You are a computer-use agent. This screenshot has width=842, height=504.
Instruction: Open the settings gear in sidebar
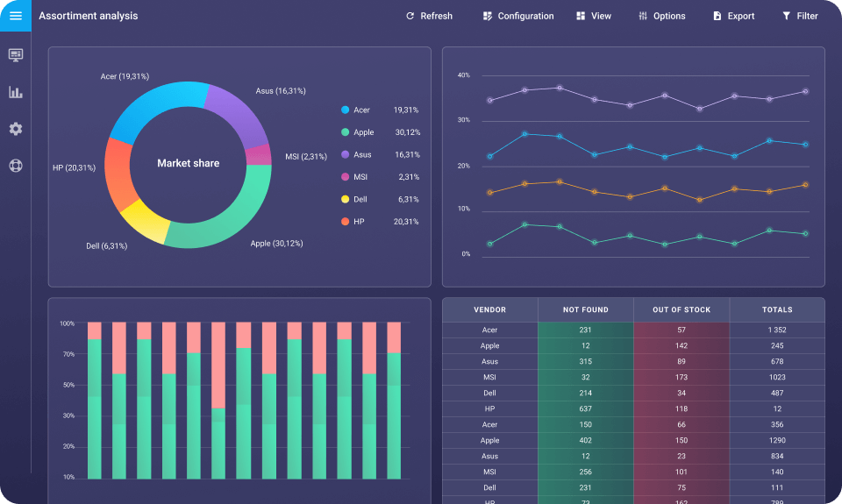[16, 129]
